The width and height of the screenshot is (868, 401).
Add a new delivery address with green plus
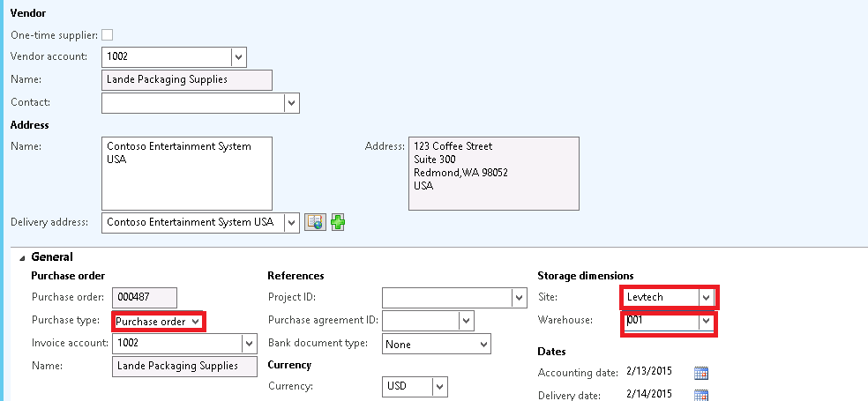(338, 222)
